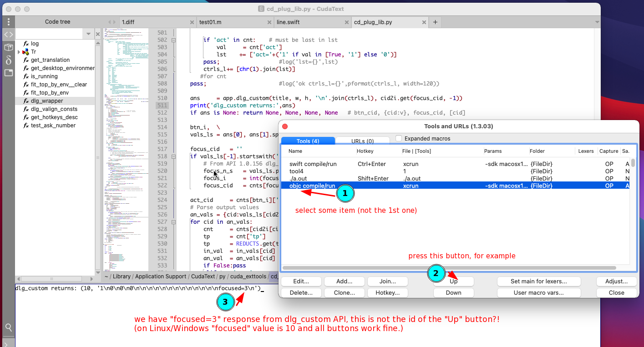
Task: Click the function icon beside is_running
Action: point(26,76)
